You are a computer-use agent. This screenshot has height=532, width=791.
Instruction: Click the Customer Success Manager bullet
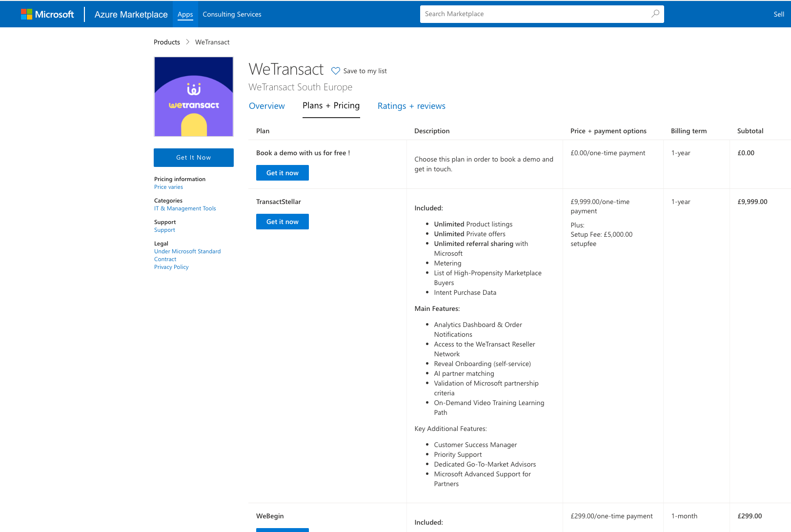coord(475,445)
